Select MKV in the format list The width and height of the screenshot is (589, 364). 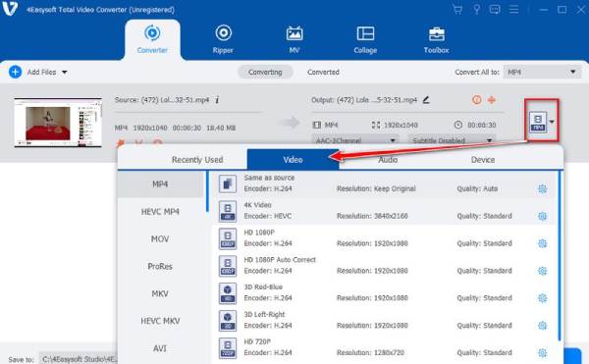(x=160, y=293)
